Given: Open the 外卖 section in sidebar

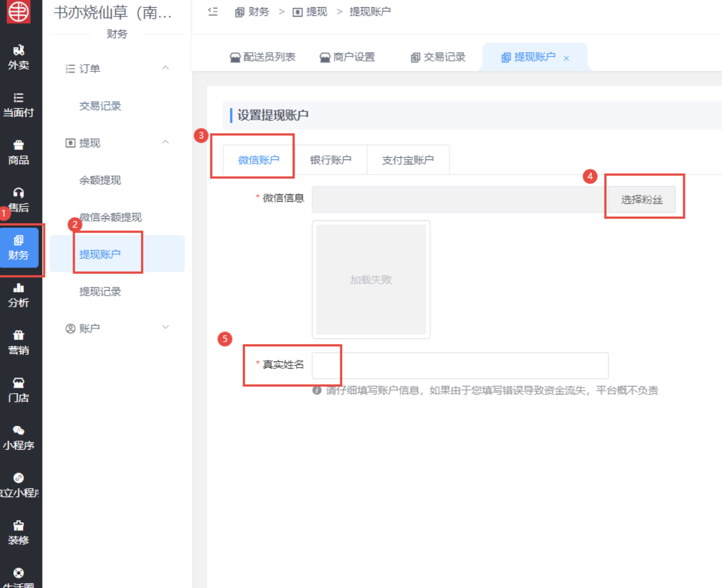Looking at the screenshot, I should pos(18,58).
